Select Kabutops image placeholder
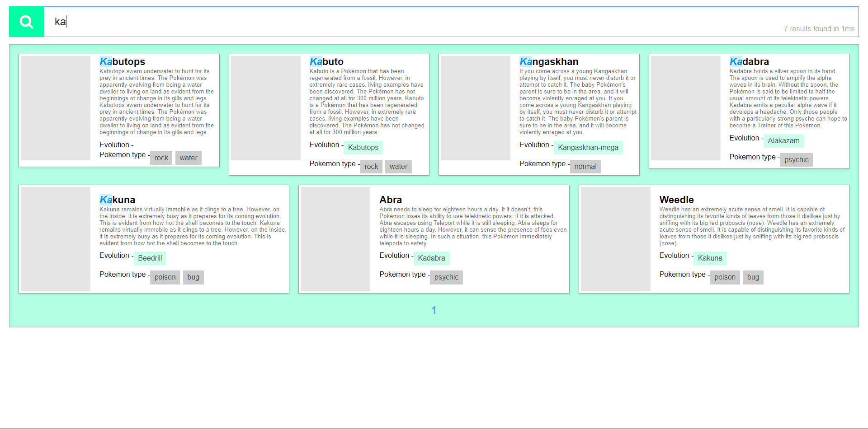 (56, 108)
